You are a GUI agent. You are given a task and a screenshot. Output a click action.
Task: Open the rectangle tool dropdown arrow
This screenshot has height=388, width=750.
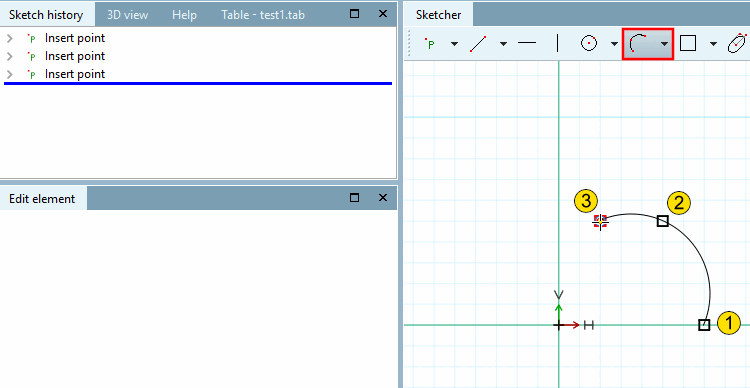point(713,44)
